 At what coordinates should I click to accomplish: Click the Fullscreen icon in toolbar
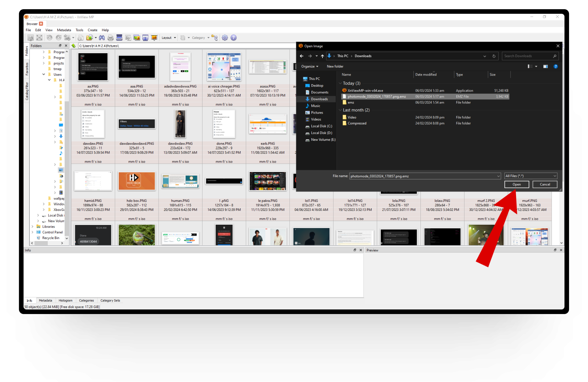point(39,38)
